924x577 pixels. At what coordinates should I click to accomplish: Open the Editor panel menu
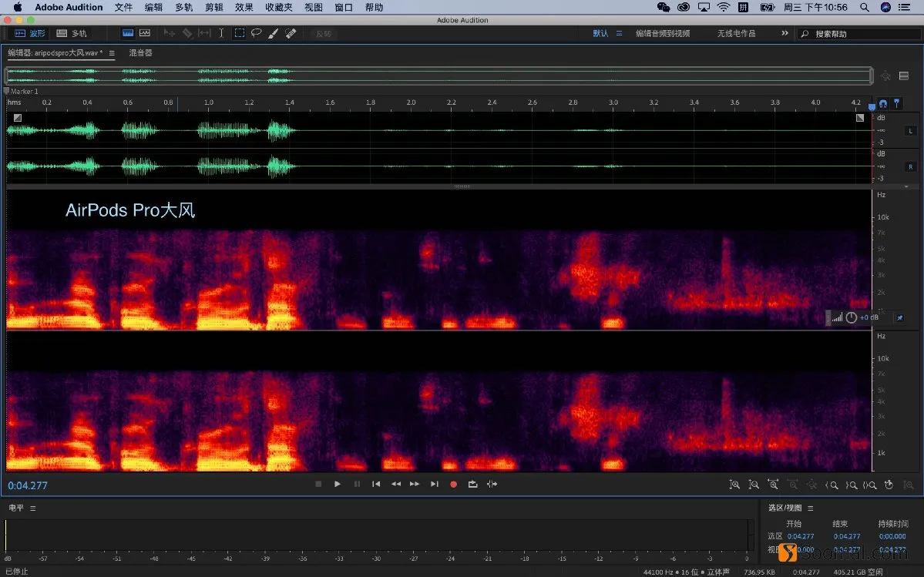[112, 53]
